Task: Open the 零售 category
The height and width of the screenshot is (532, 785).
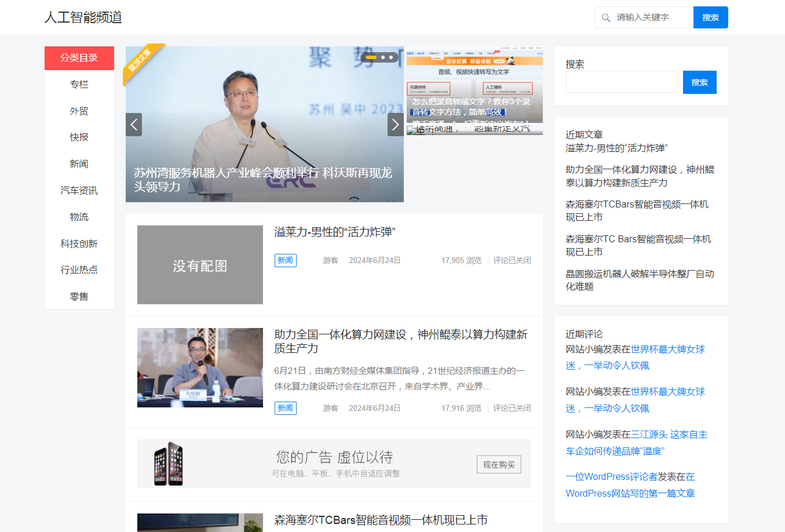Action: click(79, 297)
